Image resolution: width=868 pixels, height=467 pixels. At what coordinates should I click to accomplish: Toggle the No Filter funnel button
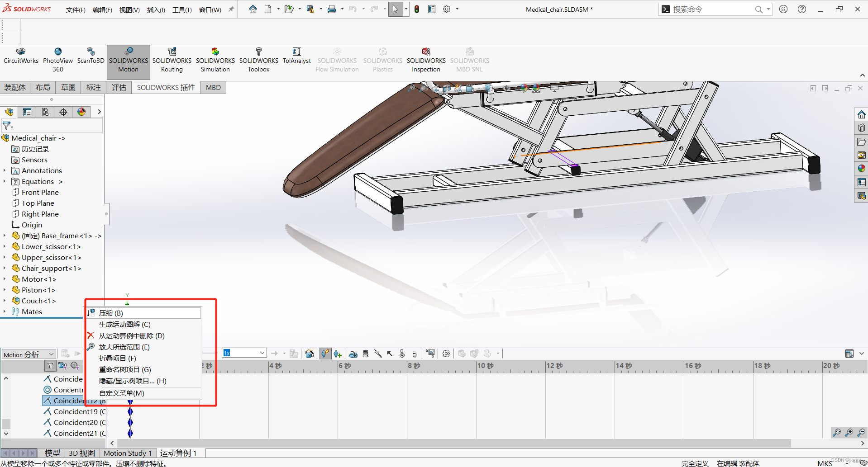50,365
